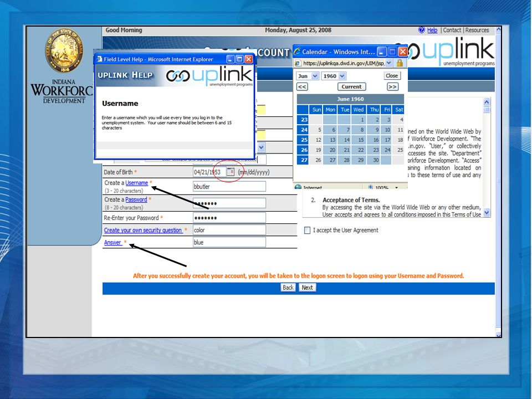Click the Indiana state seal logo

point(63,50)
